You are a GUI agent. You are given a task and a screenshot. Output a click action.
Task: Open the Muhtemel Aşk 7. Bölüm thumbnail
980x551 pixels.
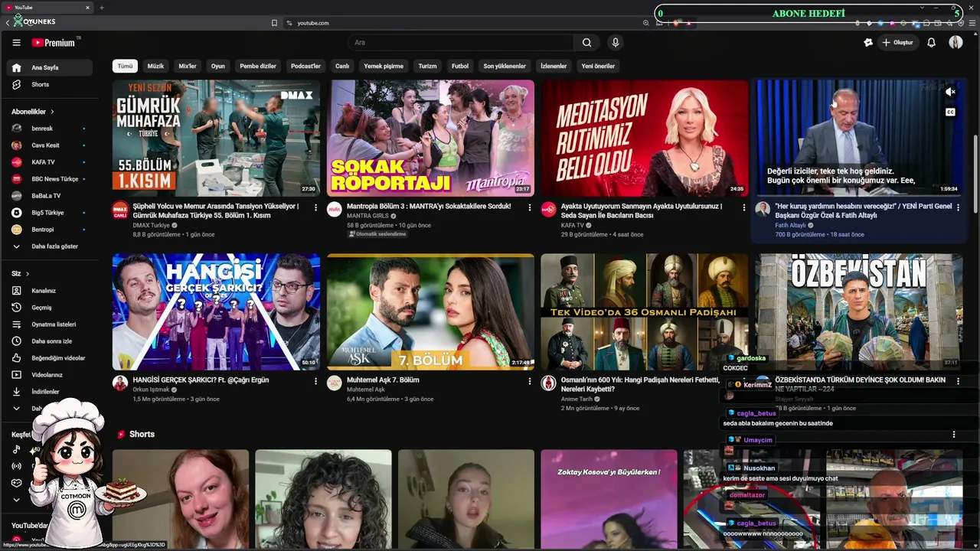coord(430,312)
